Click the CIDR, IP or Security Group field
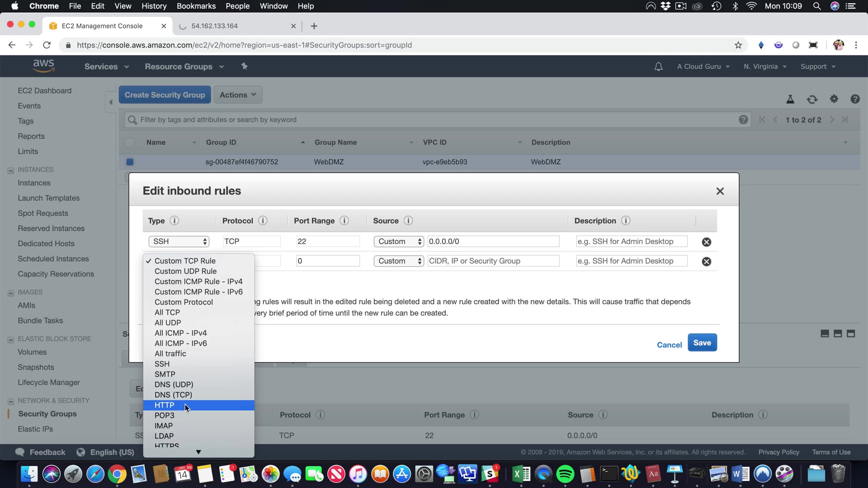 point(493,261)
